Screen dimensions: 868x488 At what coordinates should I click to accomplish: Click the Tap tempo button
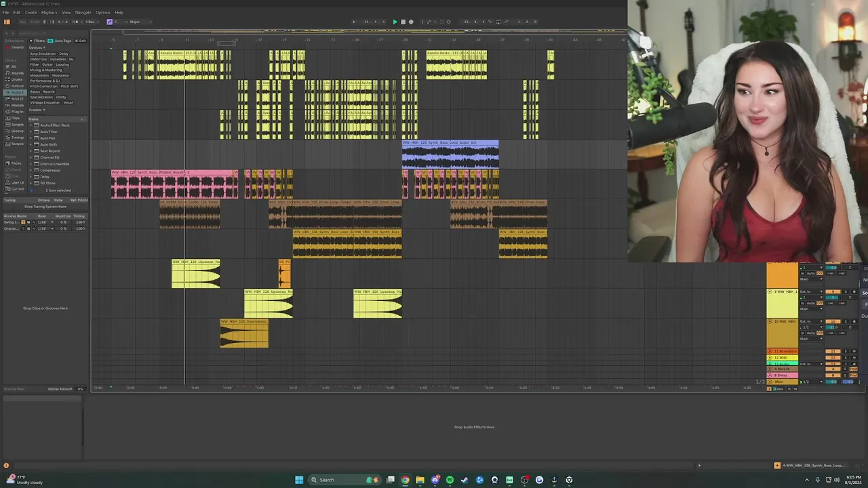click(x=22, y=22)
